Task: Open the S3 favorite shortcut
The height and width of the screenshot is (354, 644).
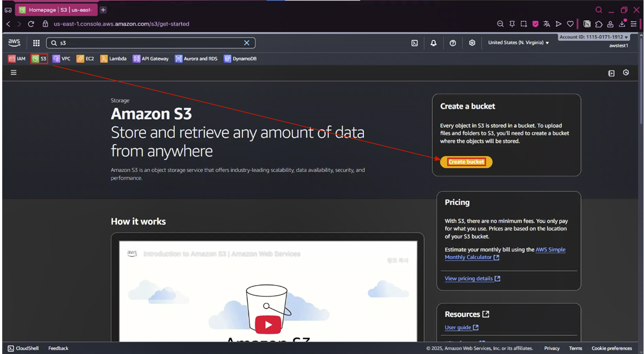Action: click(39, 59)
